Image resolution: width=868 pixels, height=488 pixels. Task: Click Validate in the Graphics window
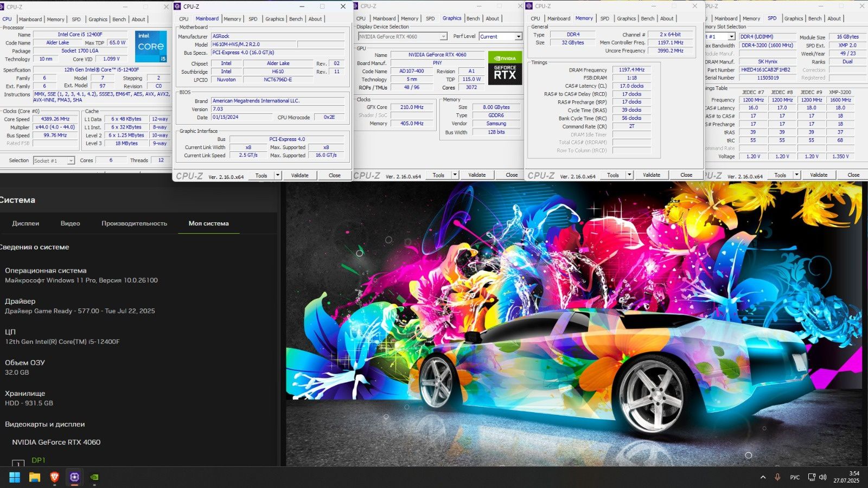click(x=477, y=175)
